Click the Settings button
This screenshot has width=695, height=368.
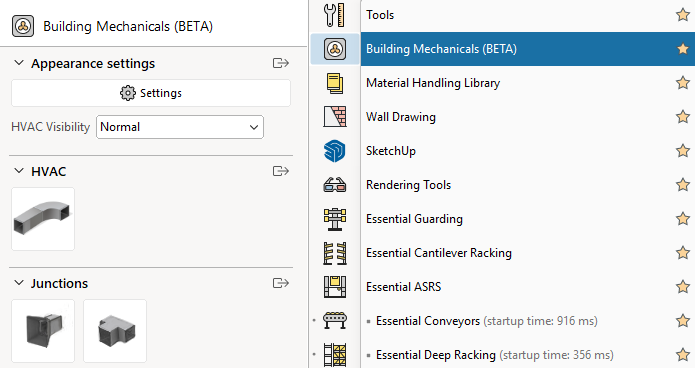pyautogui.click(x=151, y=93)
